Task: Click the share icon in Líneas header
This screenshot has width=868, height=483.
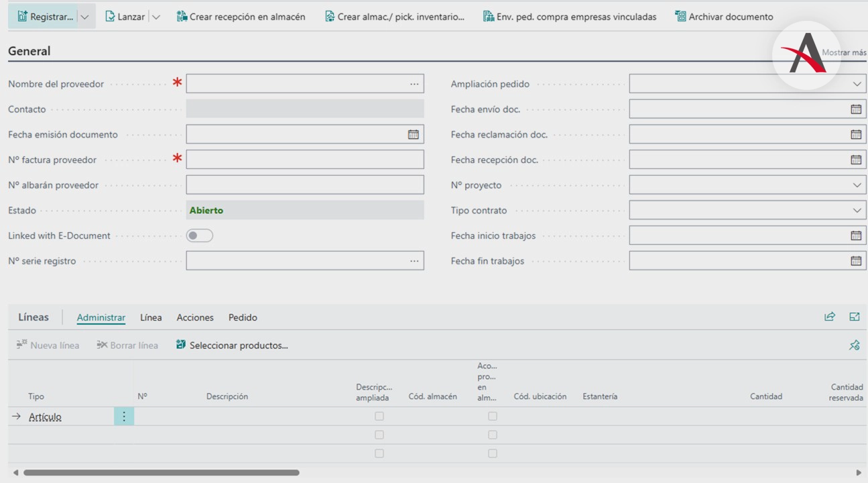Action: (x=830, y=317)
